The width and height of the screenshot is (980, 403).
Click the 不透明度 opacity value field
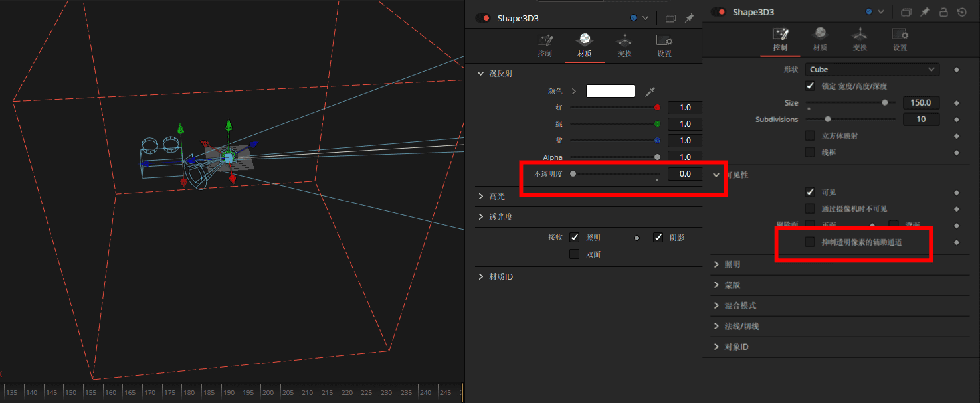[684, 174]
